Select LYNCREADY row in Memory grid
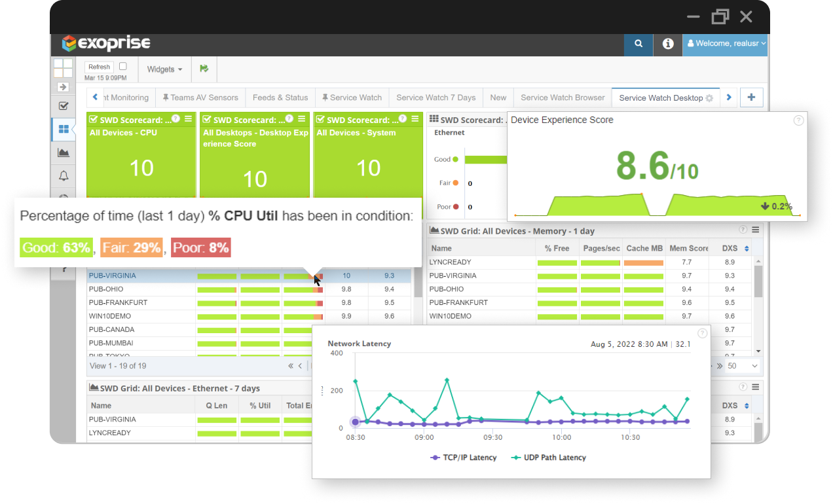Image resolution: width=833 pixels, height=504 pixels. pyautogui.click(x=590, y=262)
